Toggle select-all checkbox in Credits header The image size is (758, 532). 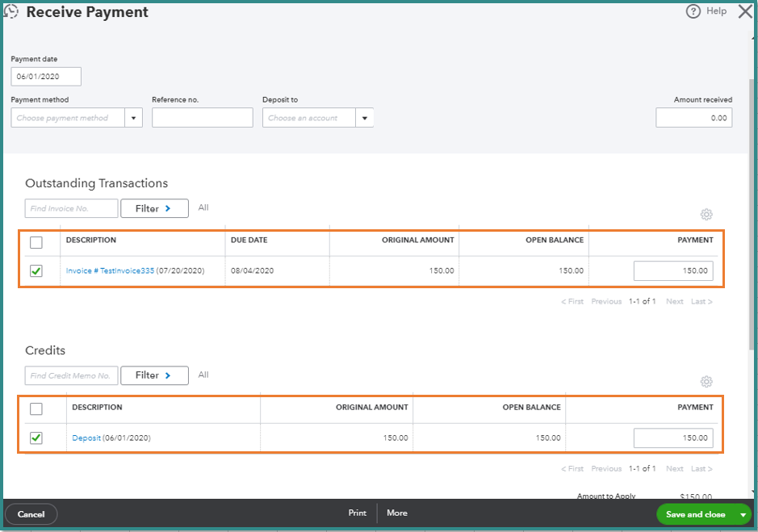[36, 408]
